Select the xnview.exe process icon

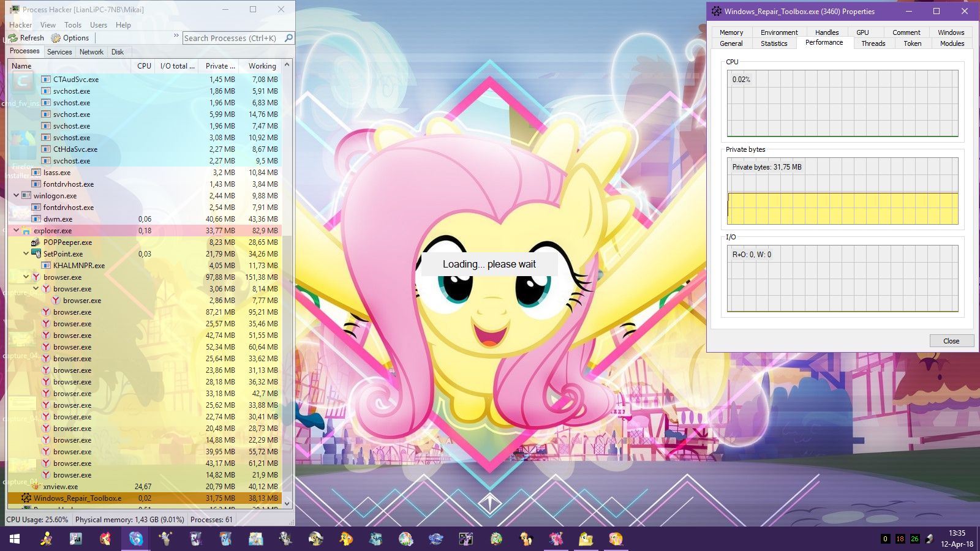36,487
